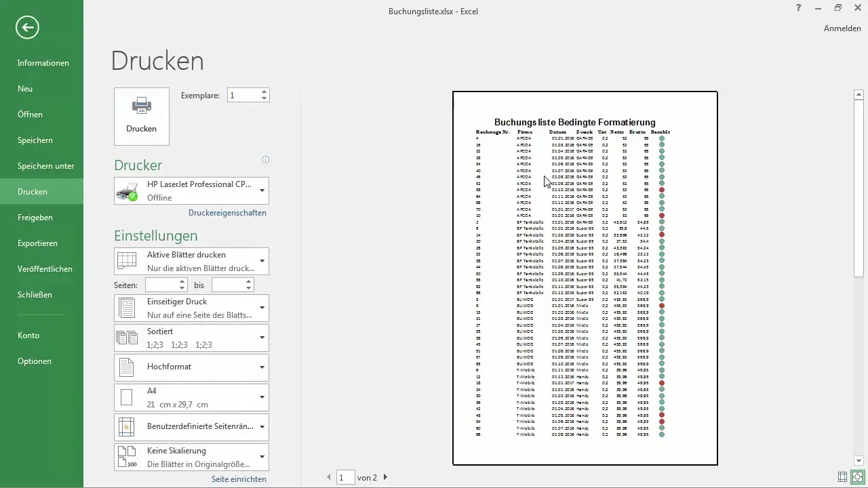
Task: Open the printer info icon
Action: click(x=265, y=160)
